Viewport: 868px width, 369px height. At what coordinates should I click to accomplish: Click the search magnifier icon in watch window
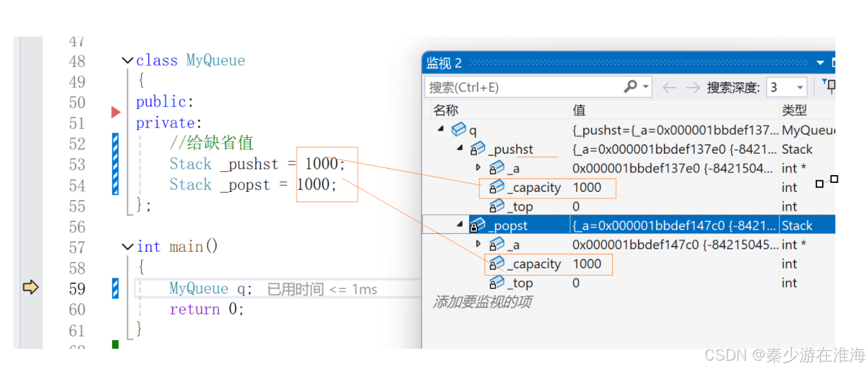click(x=631, y=86)
